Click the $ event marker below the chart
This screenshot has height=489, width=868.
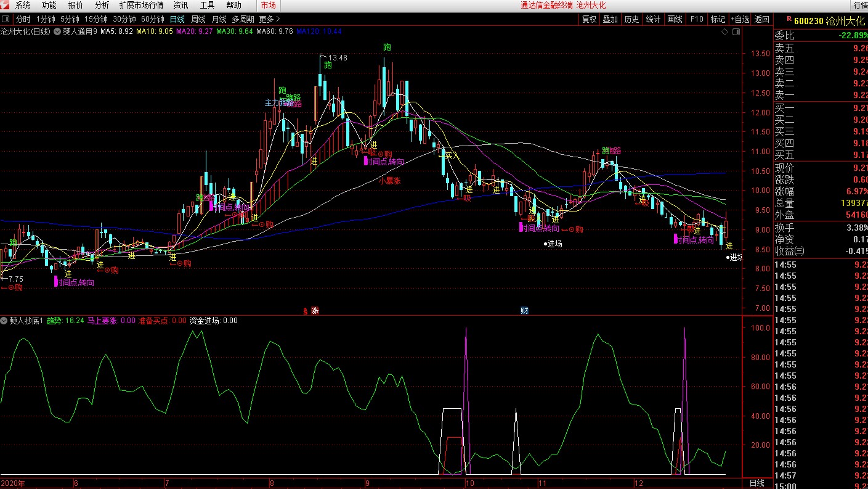[x=305, y=311]
